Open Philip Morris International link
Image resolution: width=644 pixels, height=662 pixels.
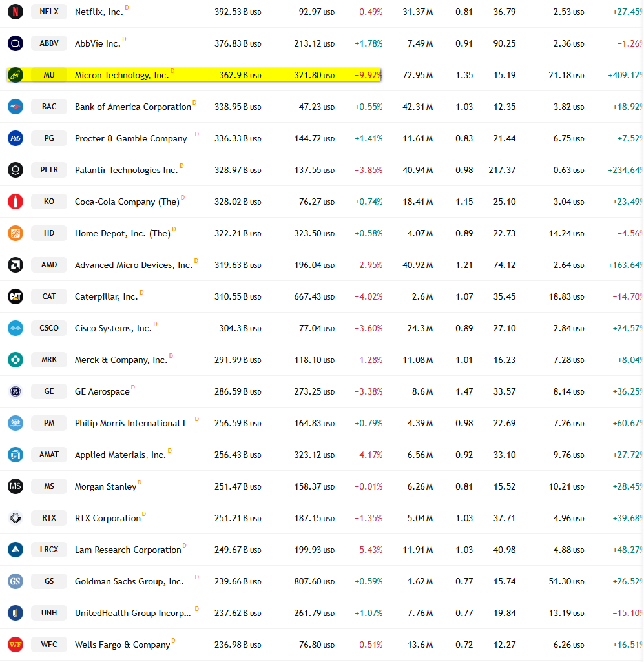coord(133,424)
